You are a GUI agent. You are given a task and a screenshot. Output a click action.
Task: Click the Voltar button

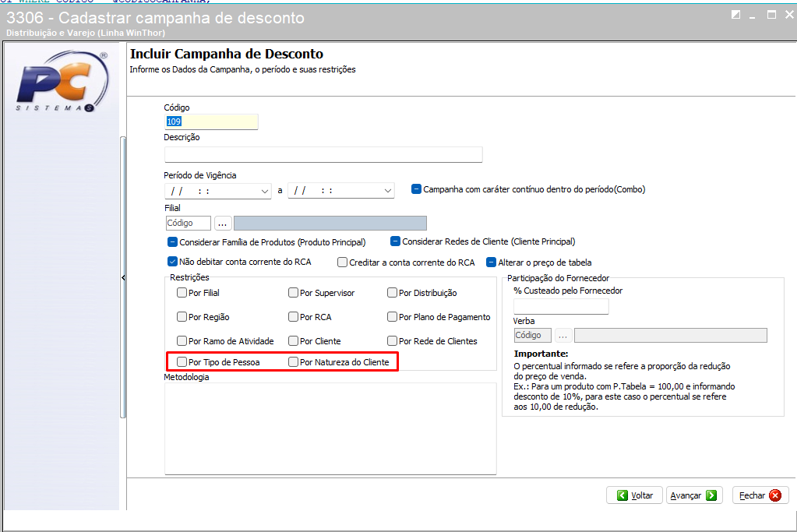coord(635,495)
